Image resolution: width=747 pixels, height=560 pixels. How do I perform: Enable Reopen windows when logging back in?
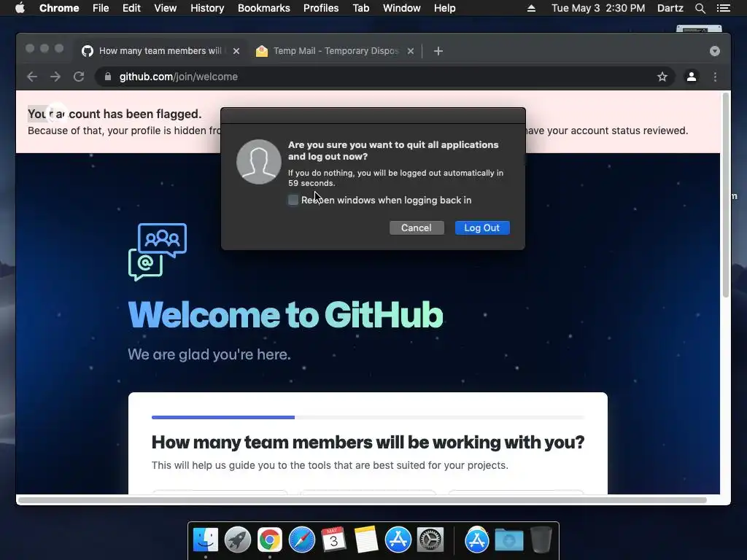click(x=293, y=200)
